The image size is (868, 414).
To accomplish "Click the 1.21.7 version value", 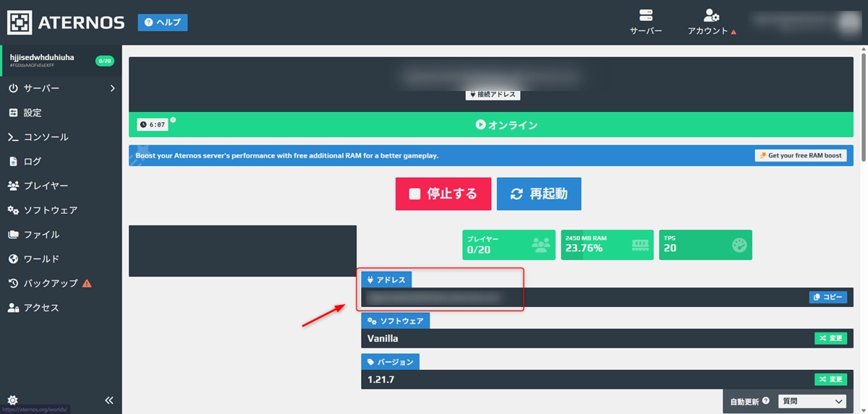I will pyautogui.click(x=380, y=379).
